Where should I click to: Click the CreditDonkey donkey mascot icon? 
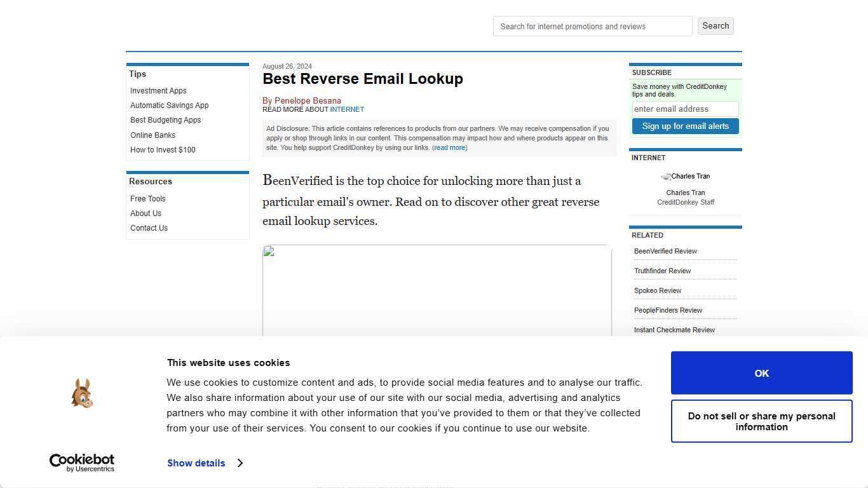point(82,393)
